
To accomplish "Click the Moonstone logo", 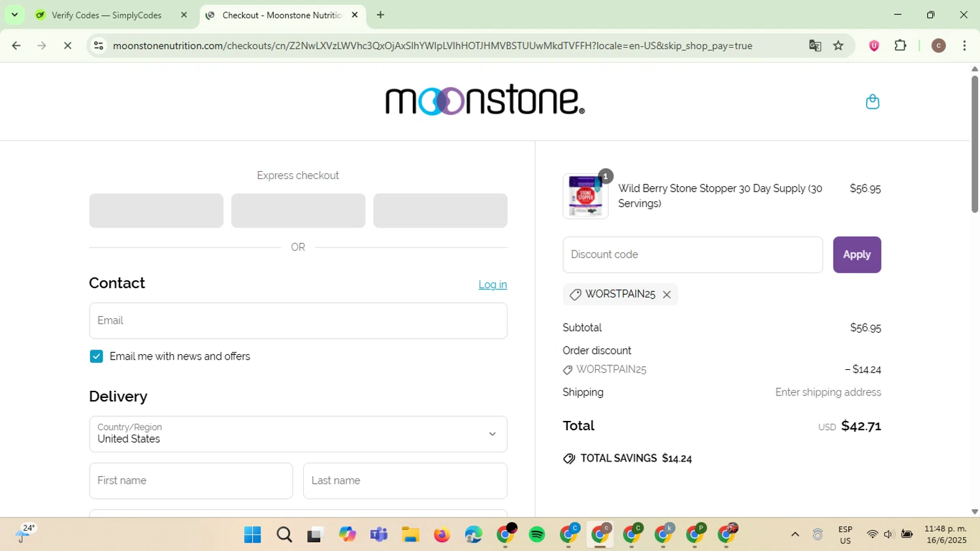I will point(485,100).
